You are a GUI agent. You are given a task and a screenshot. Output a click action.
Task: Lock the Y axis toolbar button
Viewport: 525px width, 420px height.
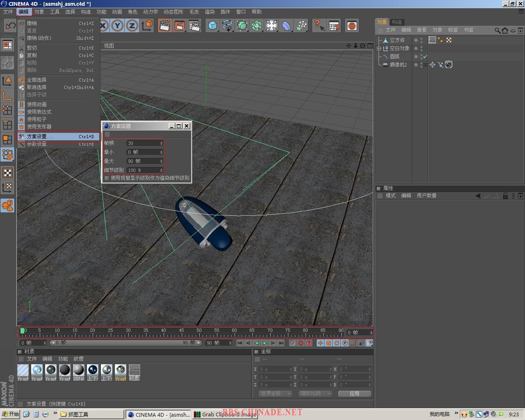pyautogui.click(x=118, y=26)
